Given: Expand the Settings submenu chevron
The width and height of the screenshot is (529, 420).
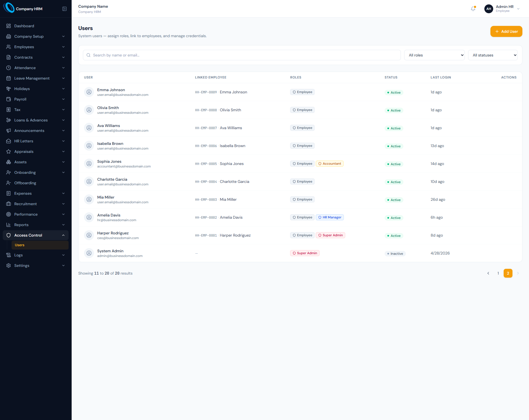Looking at the screenshot, I should (63, 265).
